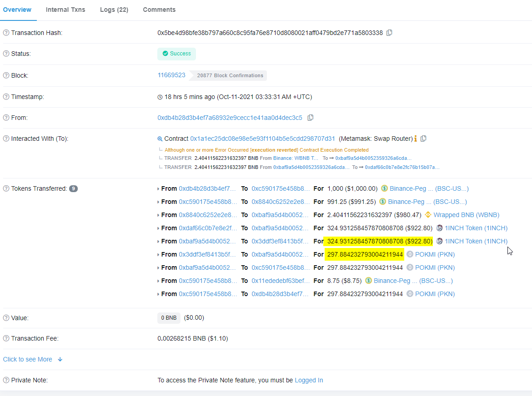Open the Logs (22) tab
The height and width of the screenshot is (396, 532).
(114, 9)
